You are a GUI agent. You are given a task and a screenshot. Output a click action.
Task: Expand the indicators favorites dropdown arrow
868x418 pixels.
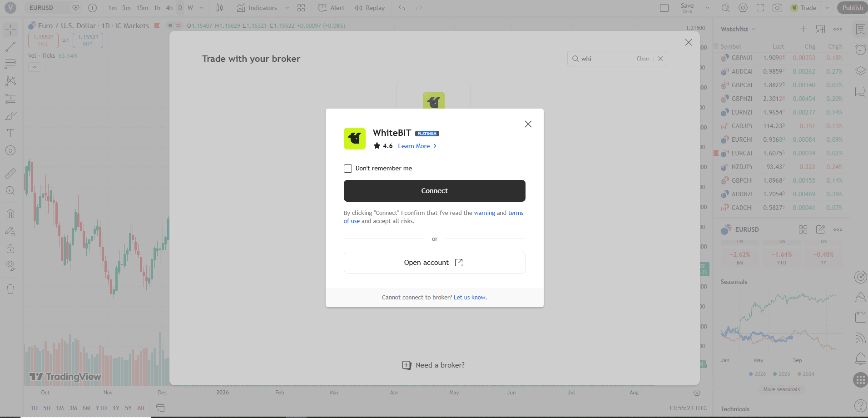pos(287,8)
